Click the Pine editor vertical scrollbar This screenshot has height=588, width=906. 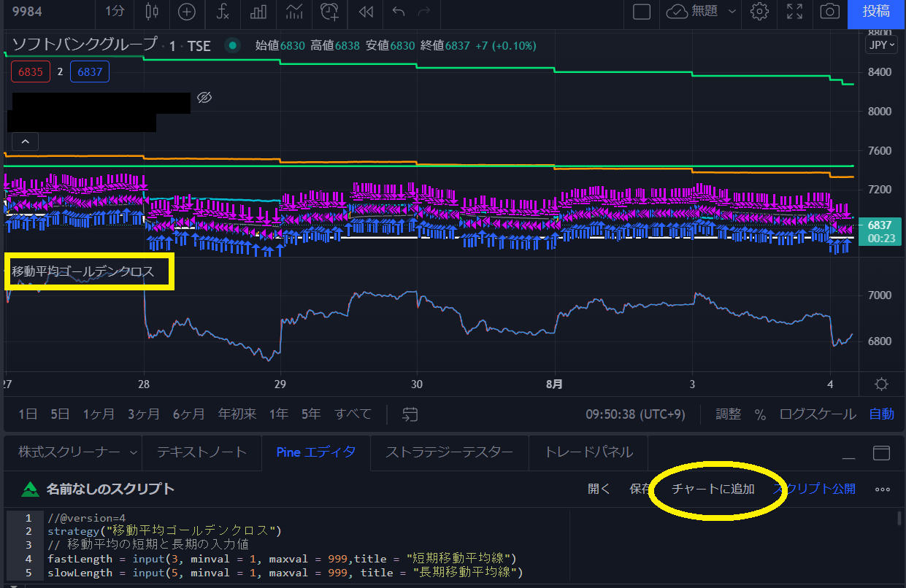(899, 519)
